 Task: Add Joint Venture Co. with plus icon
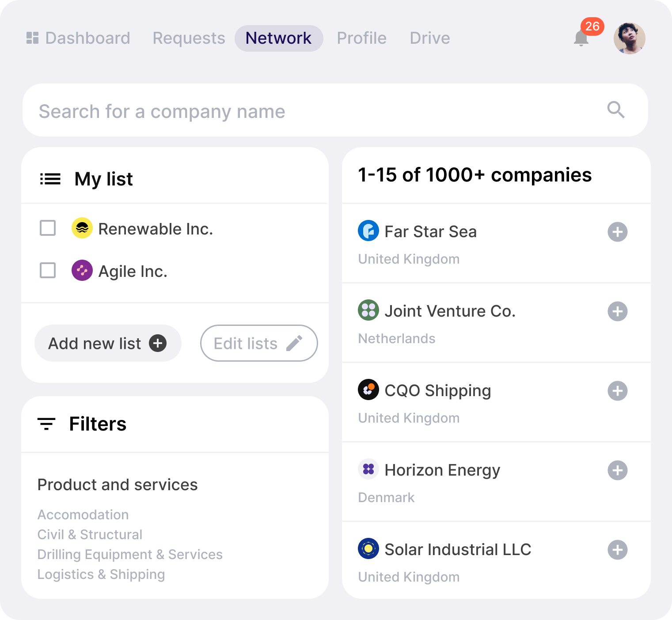click(617, 311)
